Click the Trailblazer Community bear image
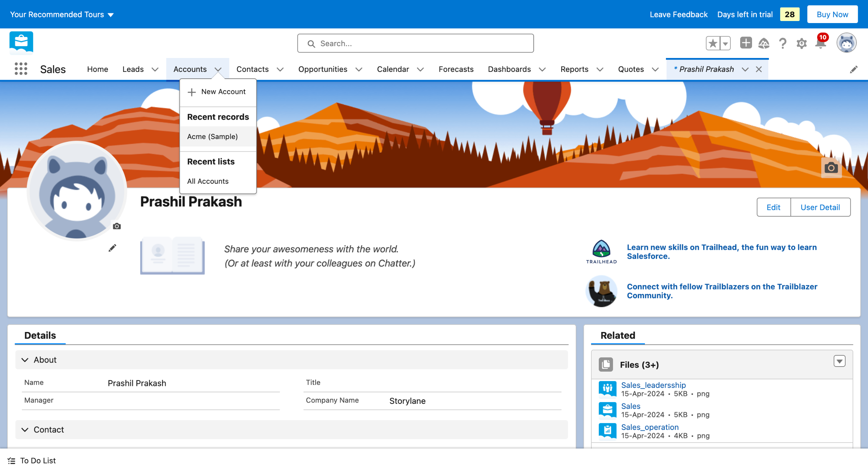The width and height of the screenshot is (868, 472). pos(601,291)
